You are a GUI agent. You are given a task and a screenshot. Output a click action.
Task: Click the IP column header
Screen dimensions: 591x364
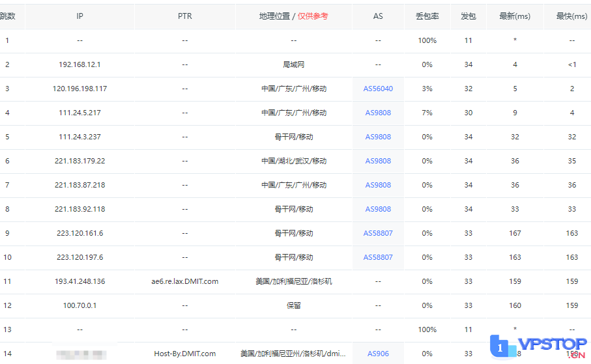pos(79,16)
